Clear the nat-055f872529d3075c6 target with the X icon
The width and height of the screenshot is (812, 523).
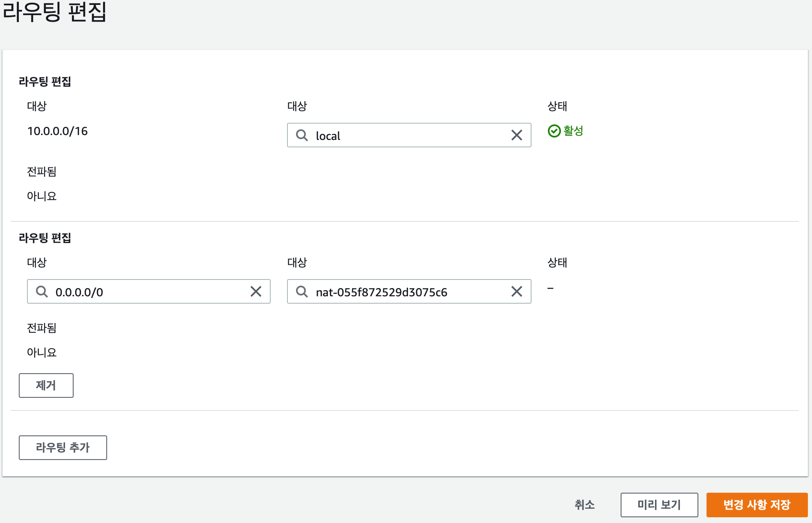516,291
